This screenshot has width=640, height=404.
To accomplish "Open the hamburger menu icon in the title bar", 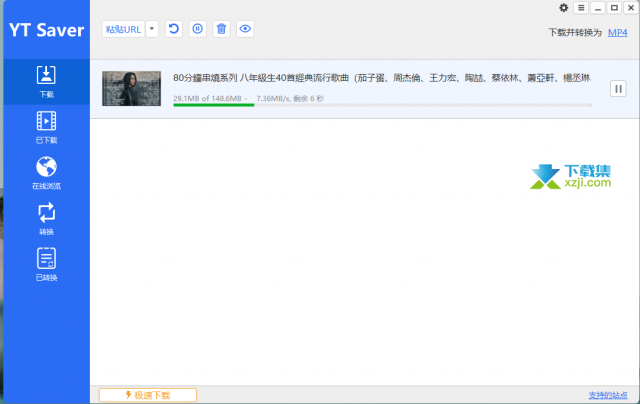I will point(581,8).
